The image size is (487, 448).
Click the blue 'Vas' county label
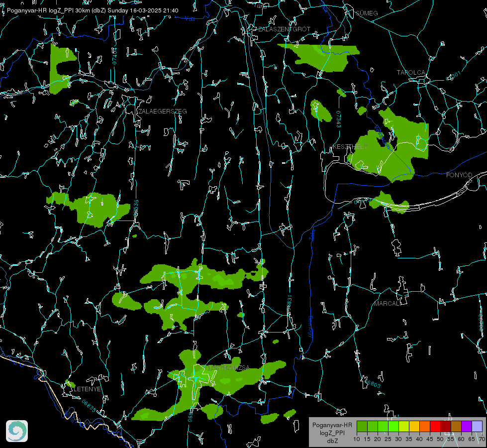[190, 19]
